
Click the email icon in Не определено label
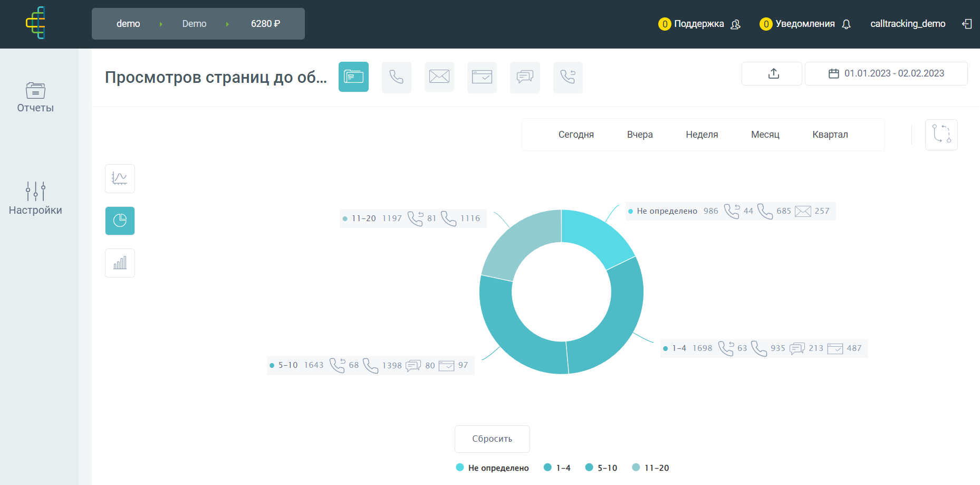pos(803,211)
